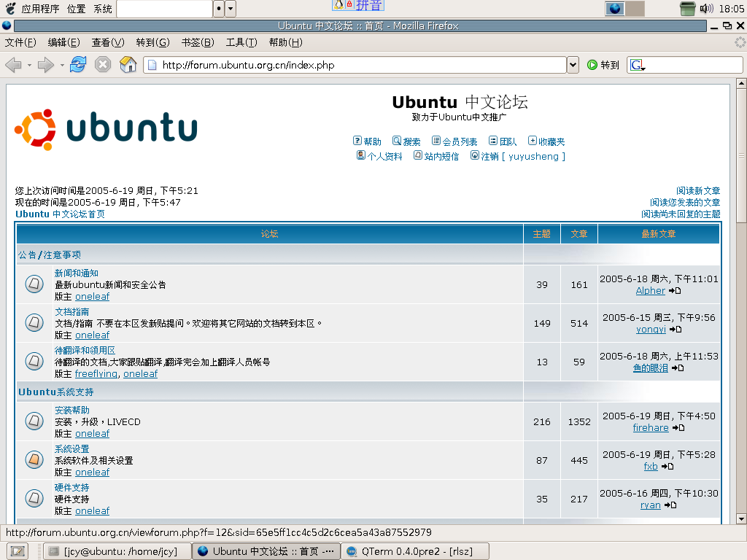The width and height of the screenshot is (747, 560).
Task: Reload the page with the refresh icon
Action: point(78,64)
